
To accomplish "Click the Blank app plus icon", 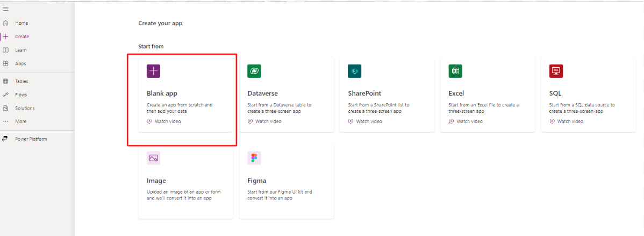I will pos(153,71).
